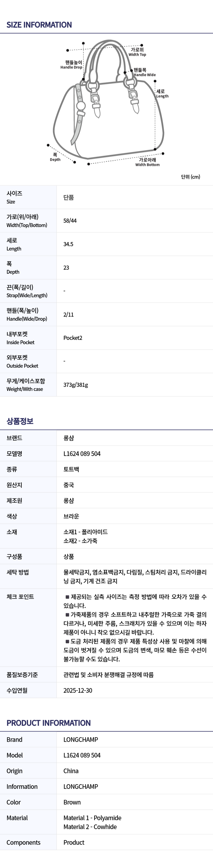Click the SIZE INFORMATION heading
Viewport: 213px width, 868px height.
(39, 25)
